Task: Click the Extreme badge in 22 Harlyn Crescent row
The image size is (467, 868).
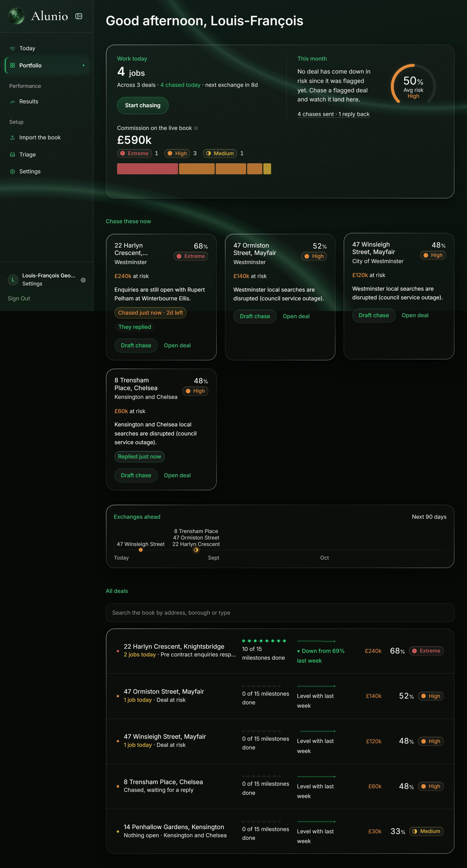Action: [x=426, y=651]
